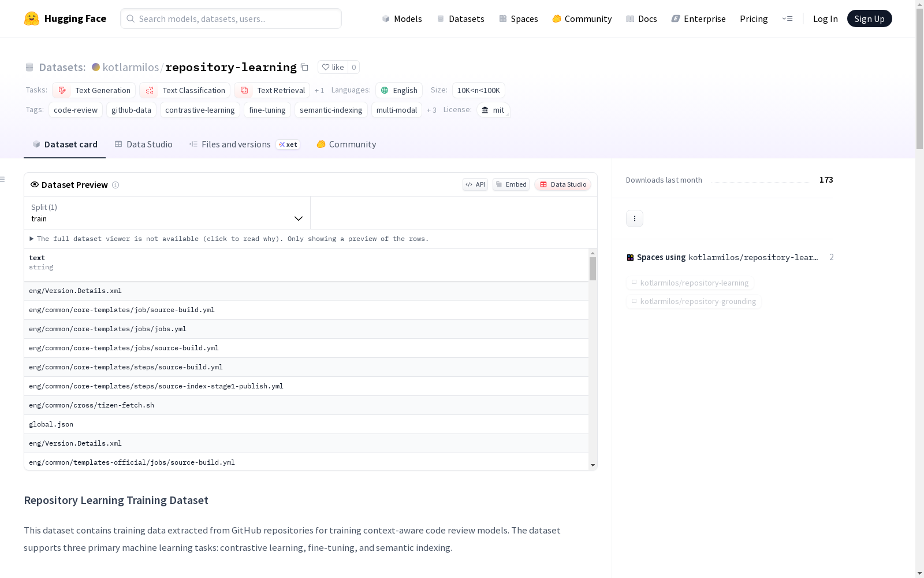Click the Text Classification task tag
The width and height of the screenshot is (924, 578).
(185, 90)
